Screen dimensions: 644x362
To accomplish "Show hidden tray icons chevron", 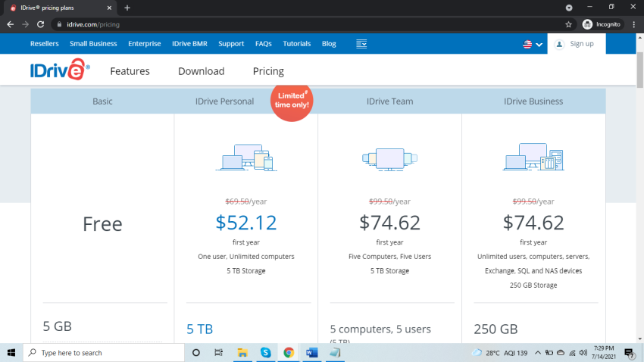I will (x=538, y=353).
